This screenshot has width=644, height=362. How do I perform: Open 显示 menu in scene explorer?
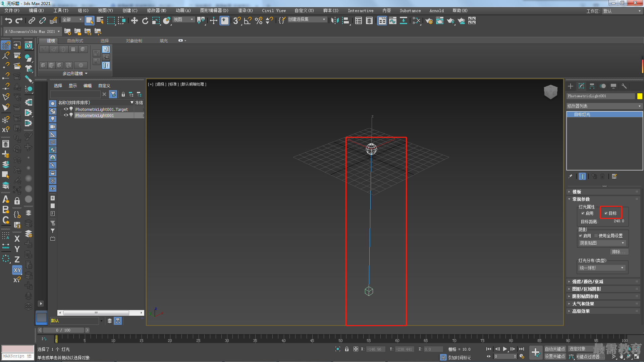[x=73, y=86]
